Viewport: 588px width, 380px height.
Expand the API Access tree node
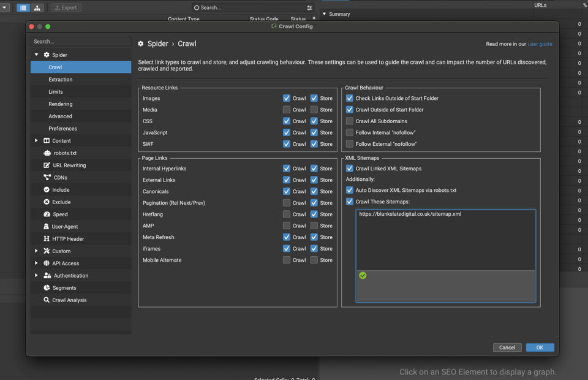36,264
